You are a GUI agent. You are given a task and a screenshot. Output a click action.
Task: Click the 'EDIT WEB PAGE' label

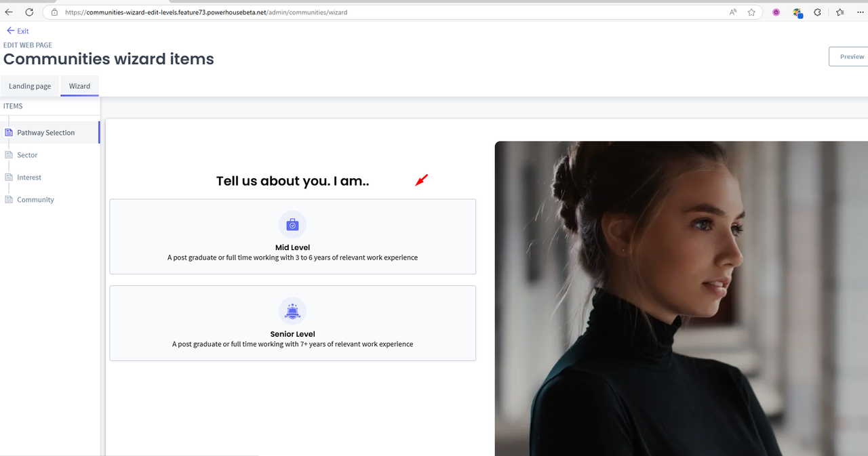pos(28,45)
